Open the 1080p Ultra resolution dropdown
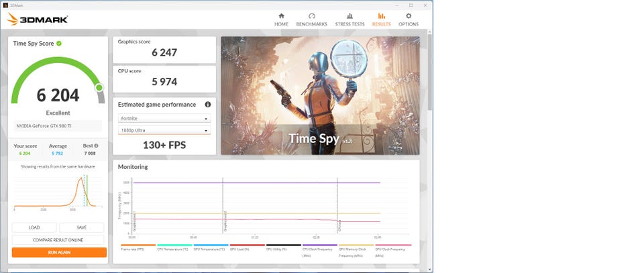 tap(164, 130)
